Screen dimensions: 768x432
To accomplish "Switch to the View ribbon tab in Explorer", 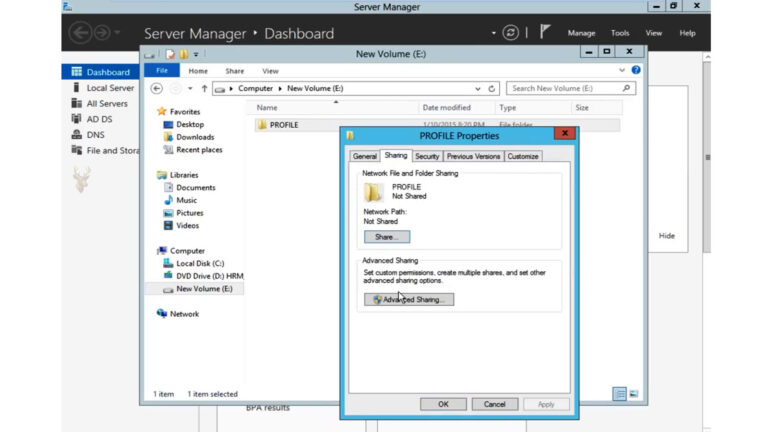I will [x=270, y=71].
